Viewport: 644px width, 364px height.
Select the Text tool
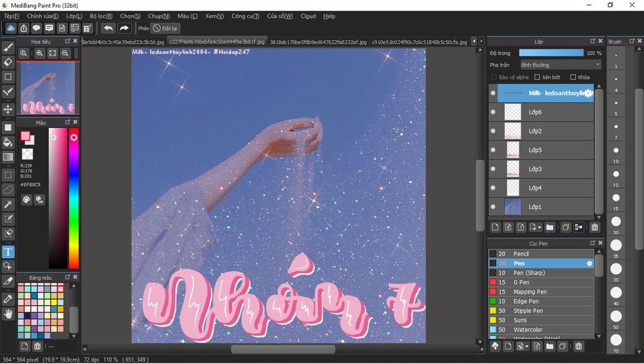click(x=8, y=252)
